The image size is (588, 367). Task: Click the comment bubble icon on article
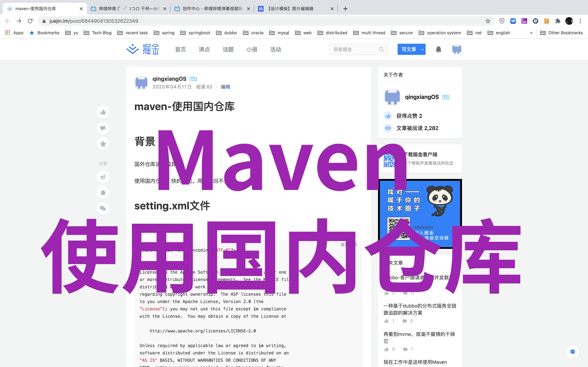click(x=103, y=128)
